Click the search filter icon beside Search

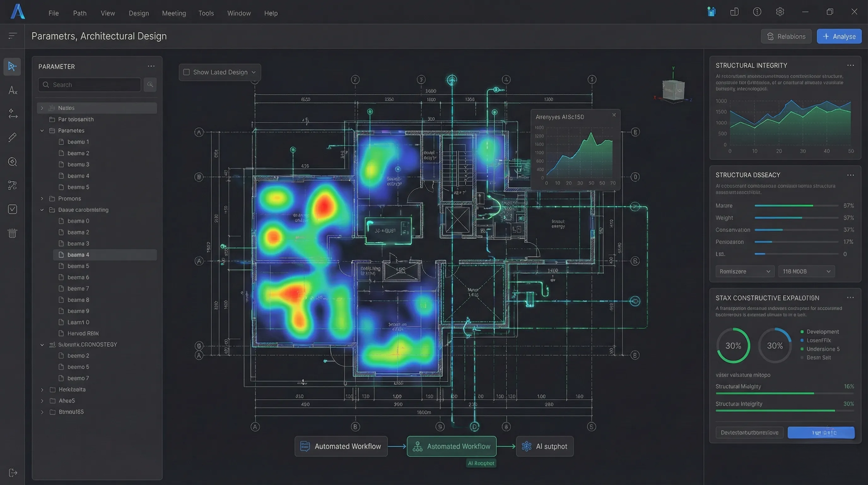point(150,85)
